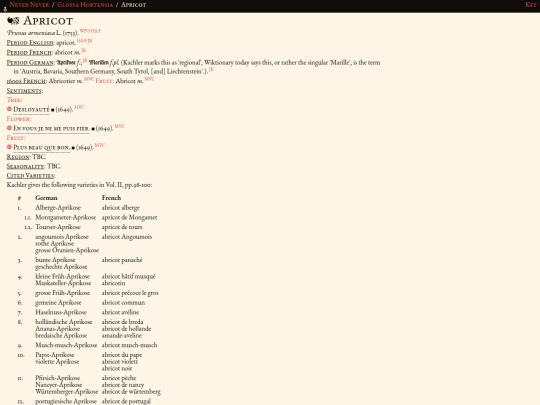Select the 'abricot panaché' cell
The height and width of the screenshot is (405, 540).
tap(122, 260)
